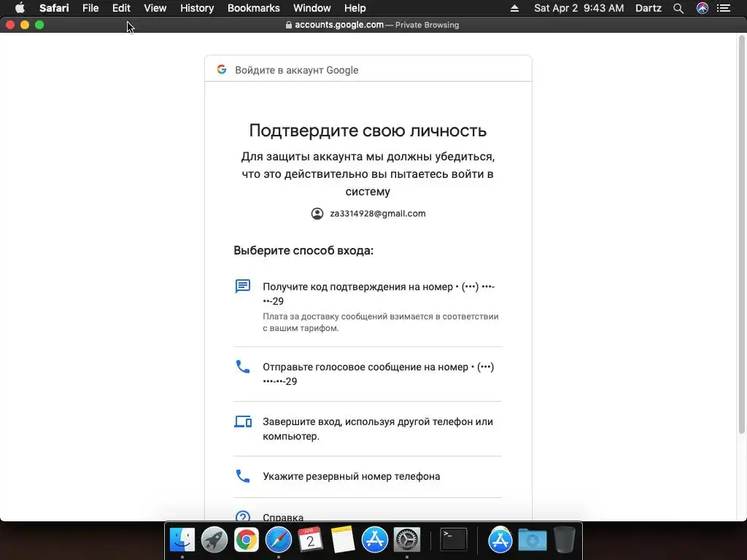
Task: Select the za3314928@gmail.com account chip
Action: point(368,214)
